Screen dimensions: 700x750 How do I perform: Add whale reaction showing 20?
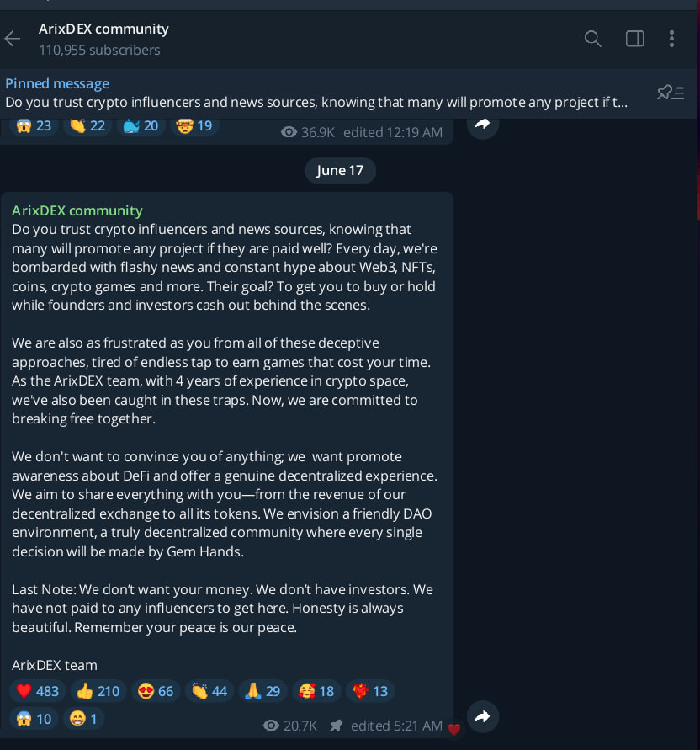click(141, 125)
